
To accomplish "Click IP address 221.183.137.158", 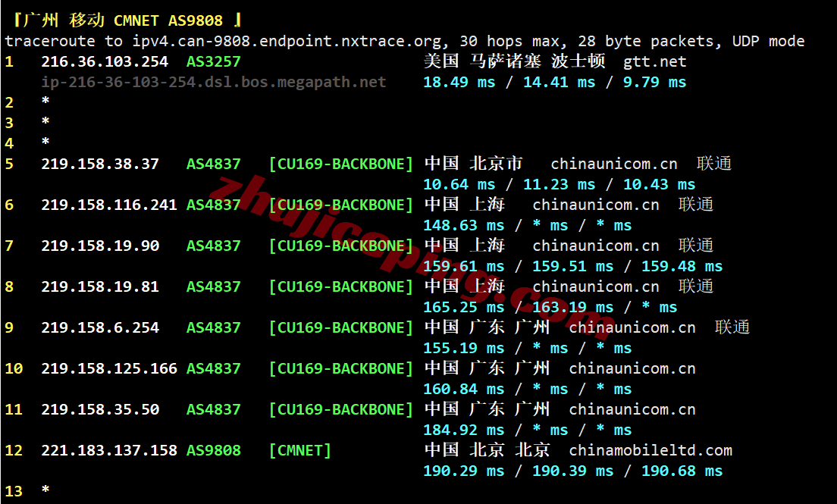I will pos(109,451).
